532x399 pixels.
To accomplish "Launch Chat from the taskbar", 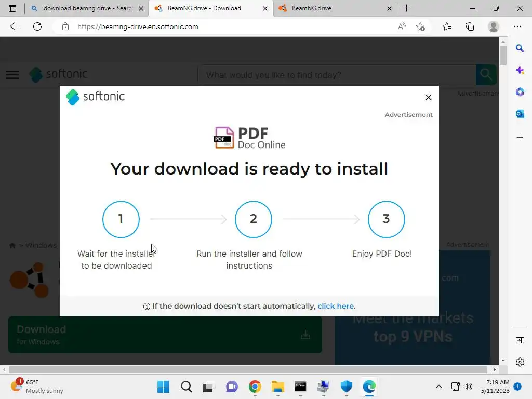I will pyautogui.click(x=232, y=387).
